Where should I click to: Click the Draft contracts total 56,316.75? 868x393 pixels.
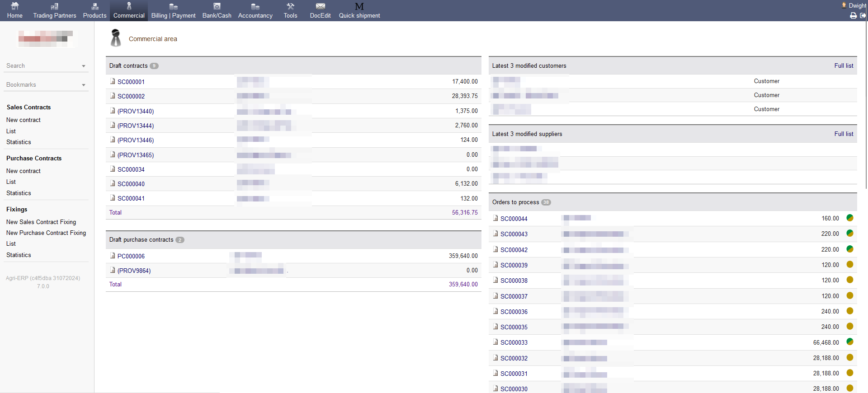465,212
